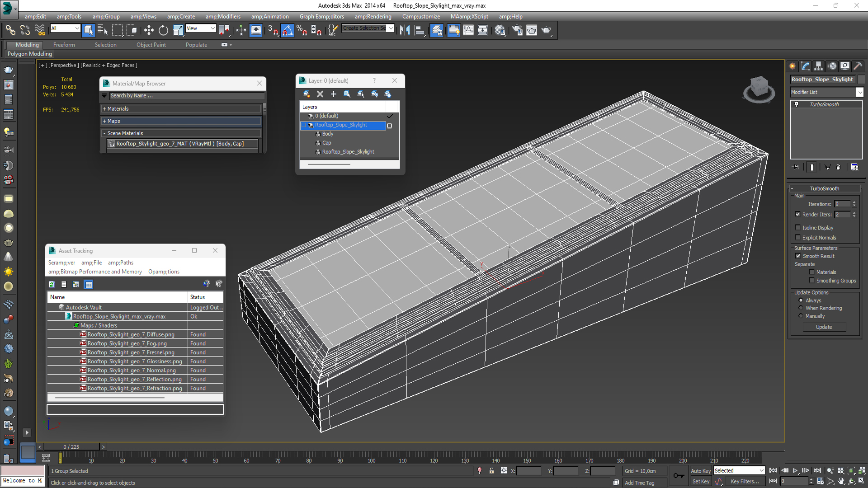The image size is (868, 488).
Task: Open the Curve Editor icon
Action: pyautogui.click(x=468, y=30)
